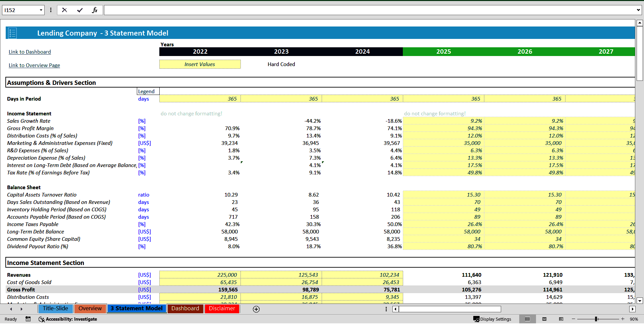Screen dimensions: 644x324
Task: Click the horizontal scrollbar thumb
Action: click(x=449, y=309)
